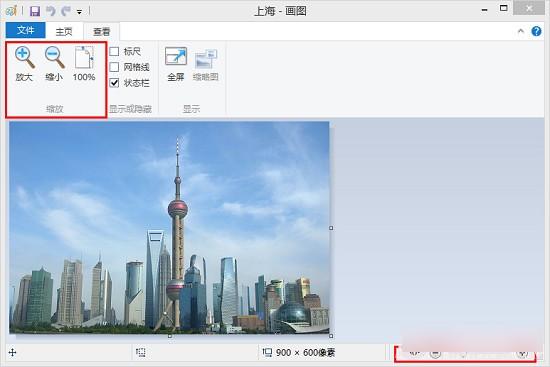Minimize the Paint window

(x=484, y=10)
